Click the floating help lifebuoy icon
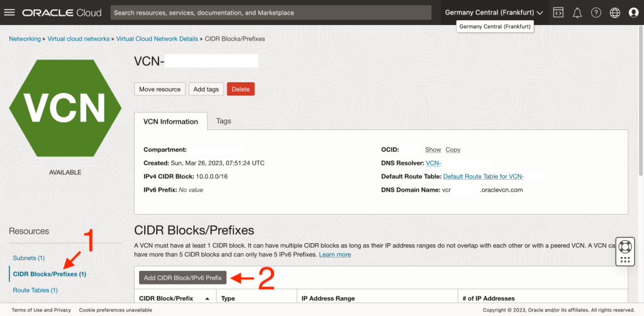 (625, 246)
